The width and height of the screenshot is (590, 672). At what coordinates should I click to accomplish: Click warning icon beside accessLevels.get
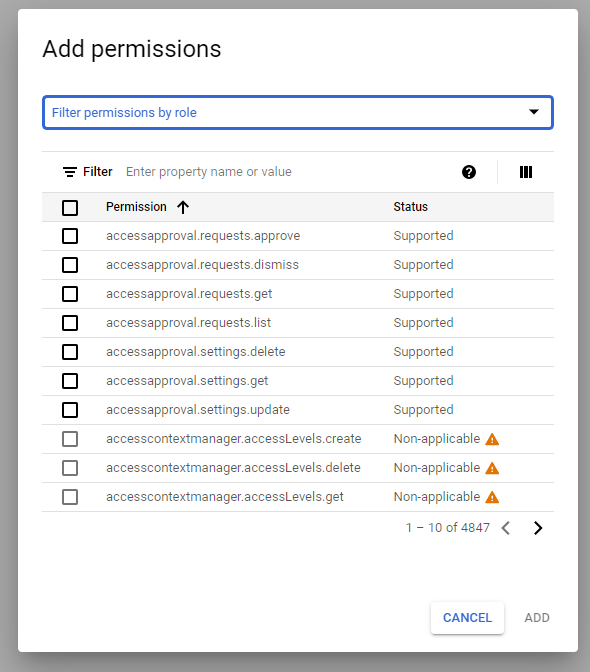tap(492, 497)
